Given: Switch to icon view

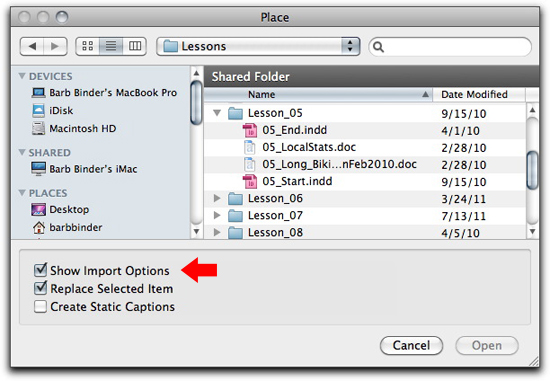Looking at the screenshot, I should click(x=88, y=47).
